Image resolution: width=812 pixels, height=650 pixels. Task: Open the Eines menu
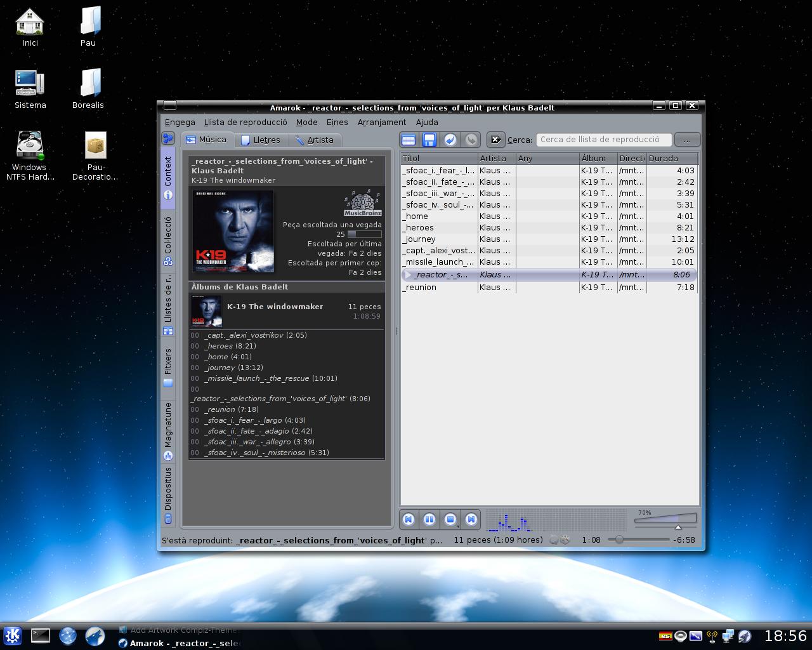[337, 122]
